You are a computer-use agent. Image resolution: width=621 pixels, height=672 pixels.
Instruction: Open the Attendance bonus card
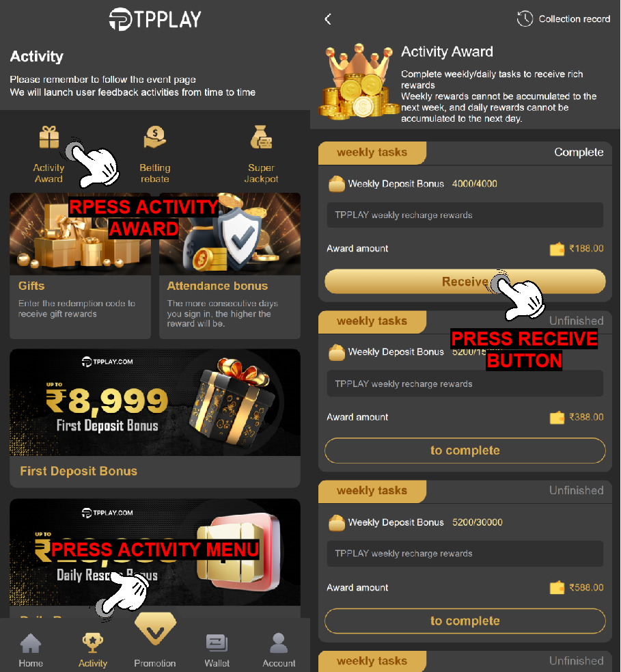[230, 266]
